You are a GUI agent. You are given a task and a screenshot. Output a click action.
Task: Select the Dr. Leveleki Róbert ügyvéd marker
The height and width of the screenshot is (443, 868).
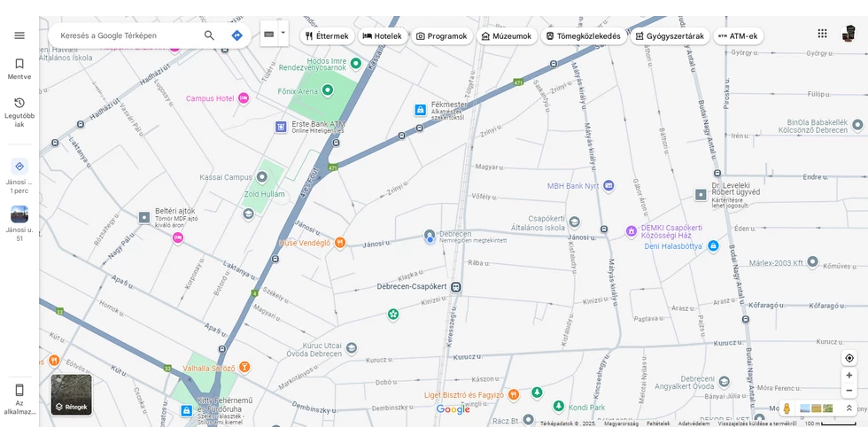(x=701, y=195)
